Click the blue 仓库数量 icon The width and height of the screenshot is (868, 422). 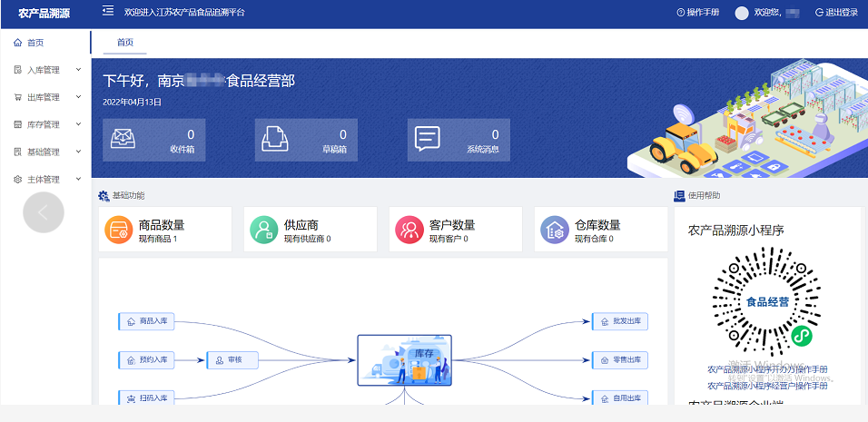coord(554,231)
